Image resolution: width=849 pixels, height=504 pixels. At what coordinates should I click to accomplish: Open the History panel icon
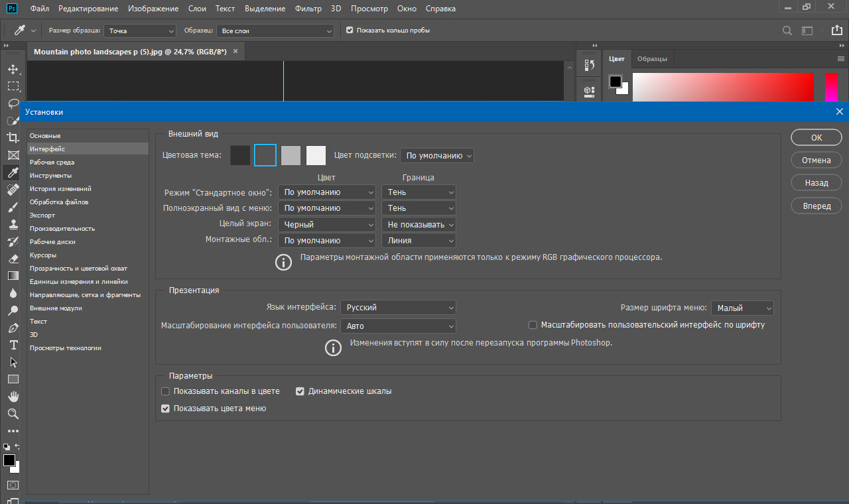tap(589, 66)
